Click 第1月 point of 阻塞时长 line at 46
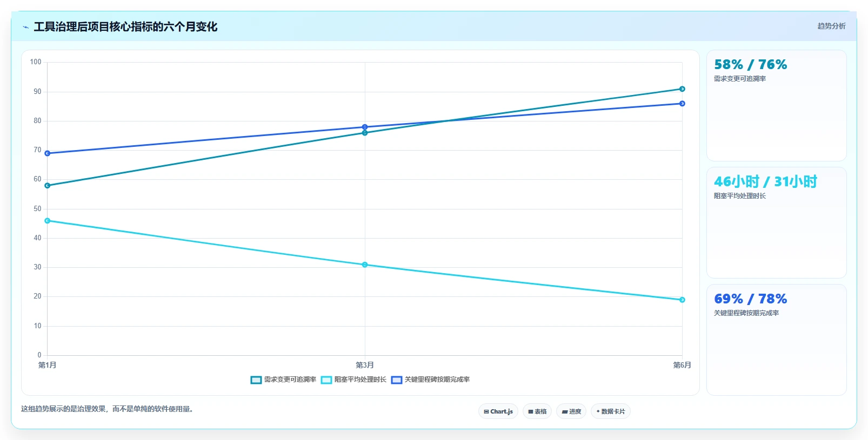 click(x=48, y=221)
